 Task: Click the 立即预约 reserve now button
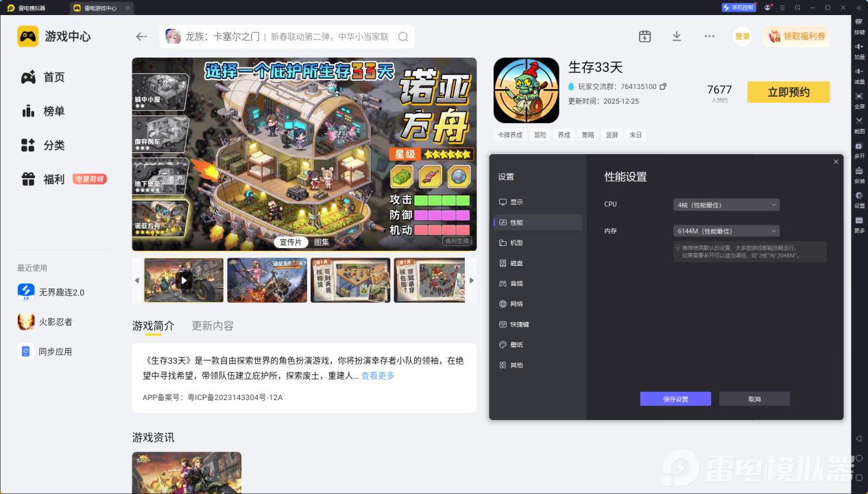pyautogui.click(x=788, y=92)
